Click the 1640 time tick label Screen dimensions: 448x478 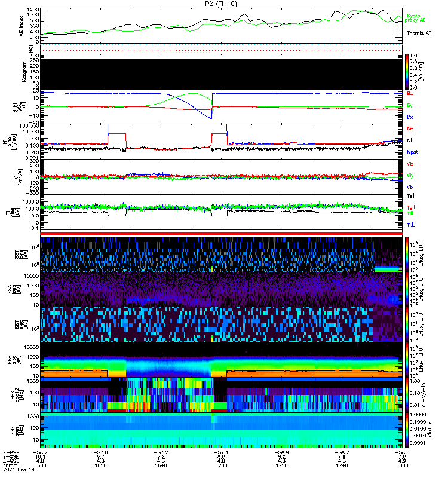(x=161, y=465)
